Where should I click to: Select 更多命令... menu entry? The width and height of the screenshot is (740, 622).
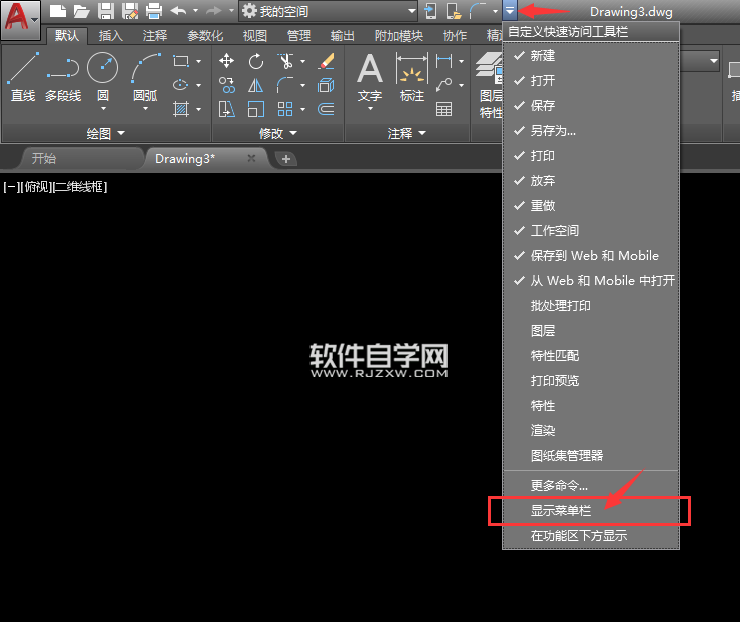[x=591, y=486]
